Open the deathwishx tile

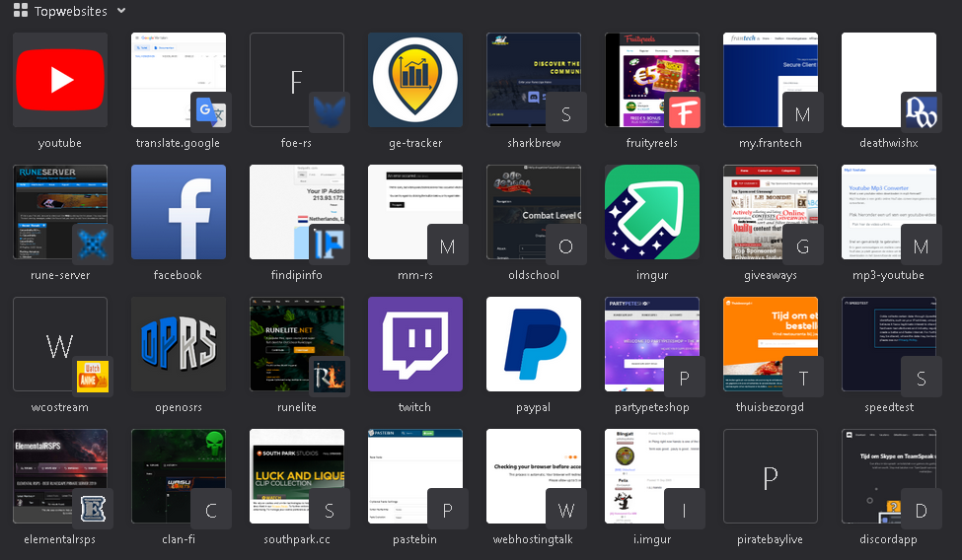[889, 80]
